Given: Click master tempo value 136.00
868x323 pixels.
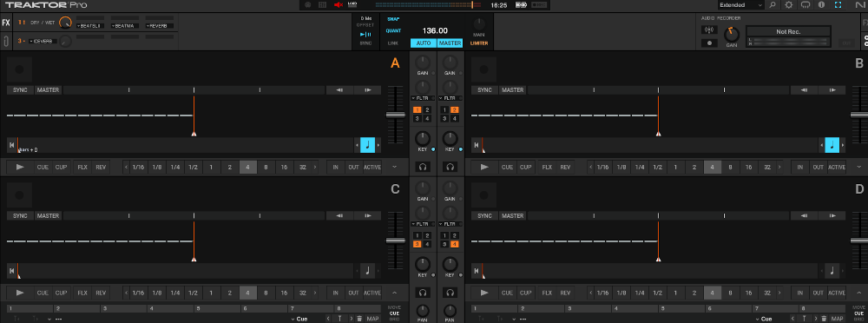Looking at the screenshot, I should click(x=435, y=31).
